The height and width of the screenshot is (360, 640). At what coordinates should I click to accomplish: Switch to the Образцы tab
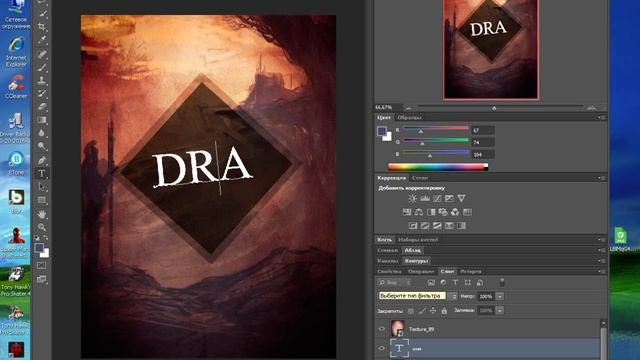pyautogui.click(x=409, y=118)
